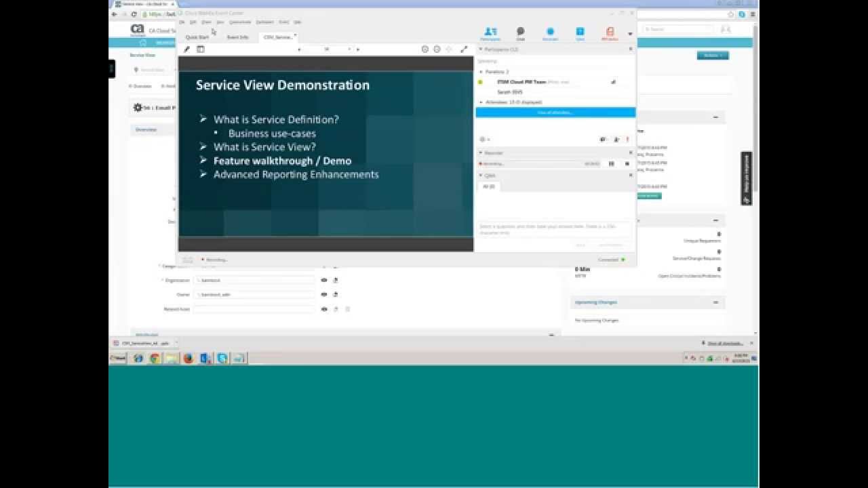Click the Owner input field
This screenshot has width=868, height=488.
(x=254, y=294)
